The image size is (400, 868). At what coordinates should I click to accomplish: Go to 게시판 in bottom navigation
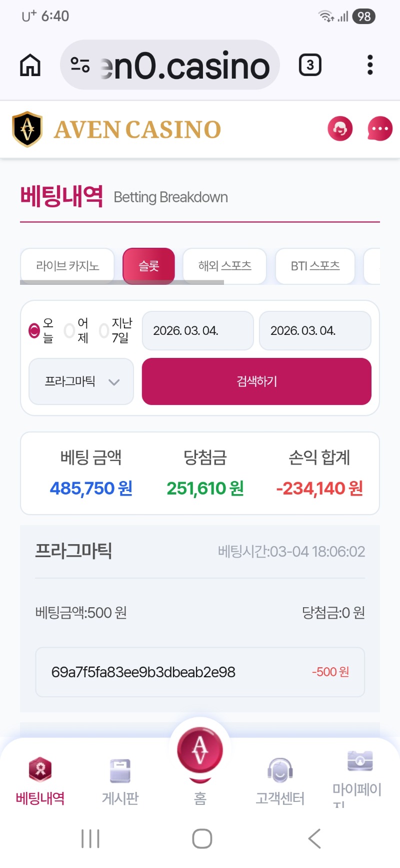[120, 782]
